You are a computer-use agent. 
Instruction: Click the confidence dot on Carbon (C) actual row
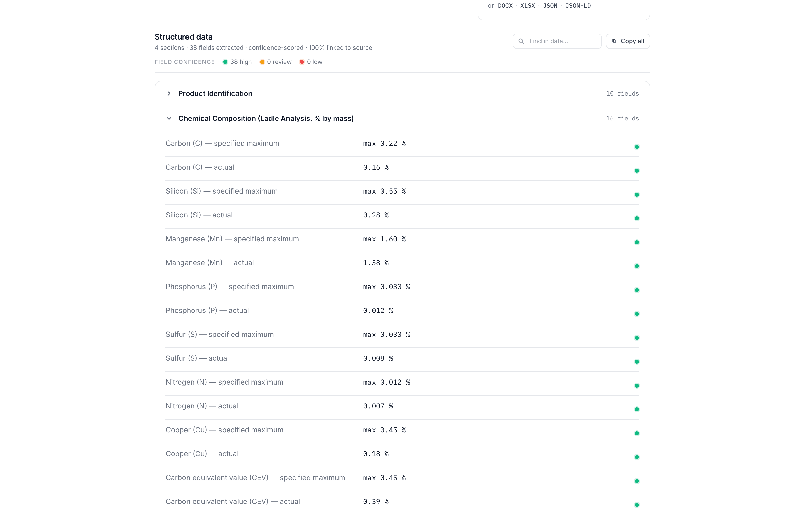point(636,171)
